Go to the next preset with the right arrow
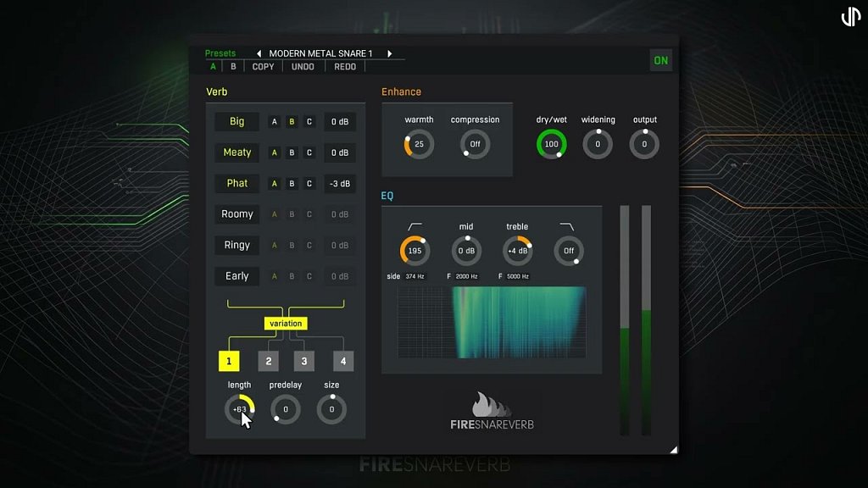Screen dimensions: 868x488 (x=390, y=53)
